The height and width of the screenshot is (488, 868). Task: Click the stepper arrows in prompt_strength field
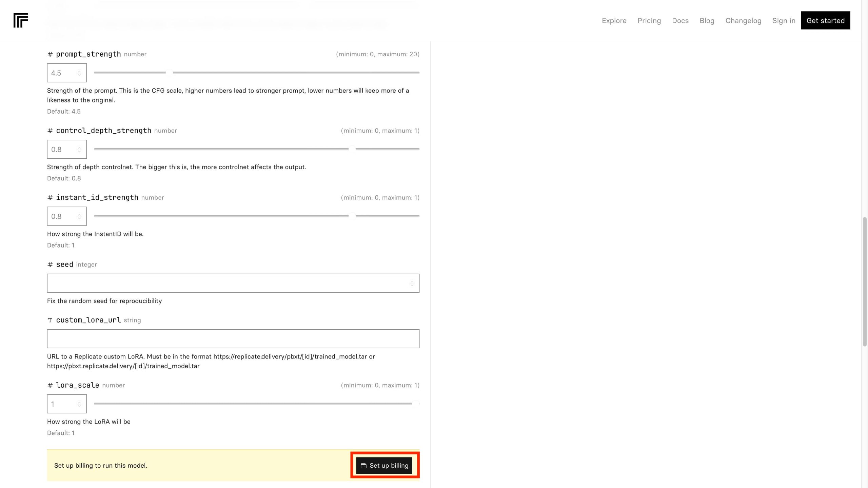coord(79,73)
